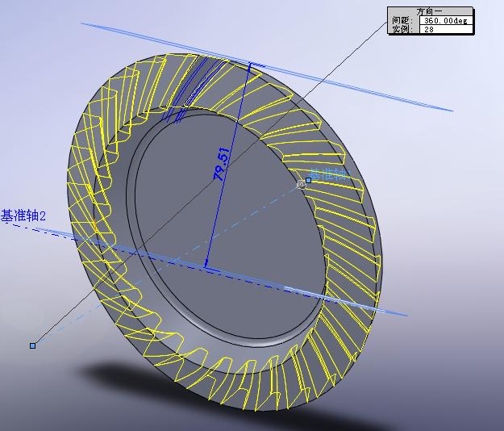Select the 基准轴 label near the gear center
Screen dimensions: 504x431
(330, 174)
